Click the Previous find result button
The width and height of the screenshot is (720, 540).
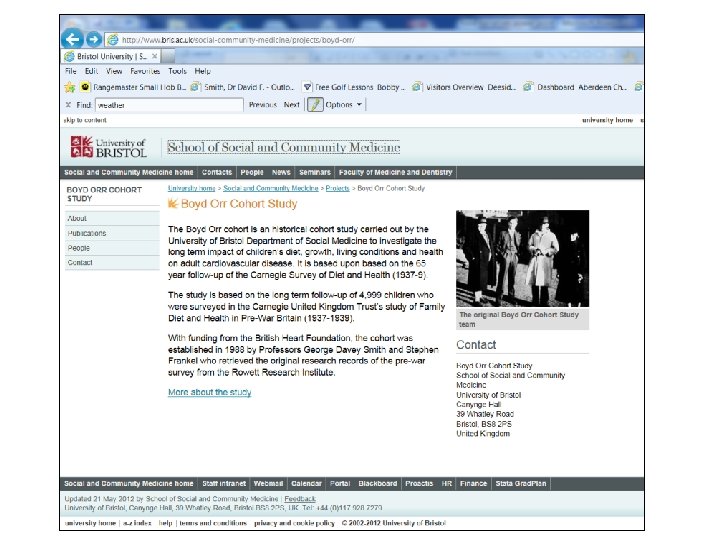point(263,105)
